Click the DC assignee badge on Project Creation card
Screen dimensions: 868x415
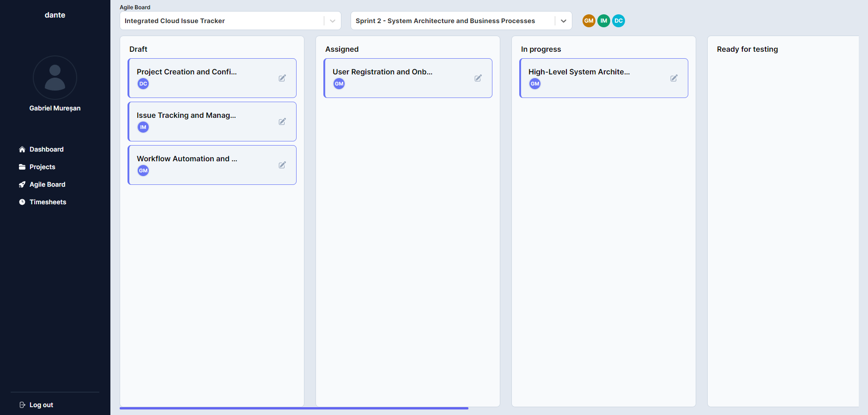(143, 84)
